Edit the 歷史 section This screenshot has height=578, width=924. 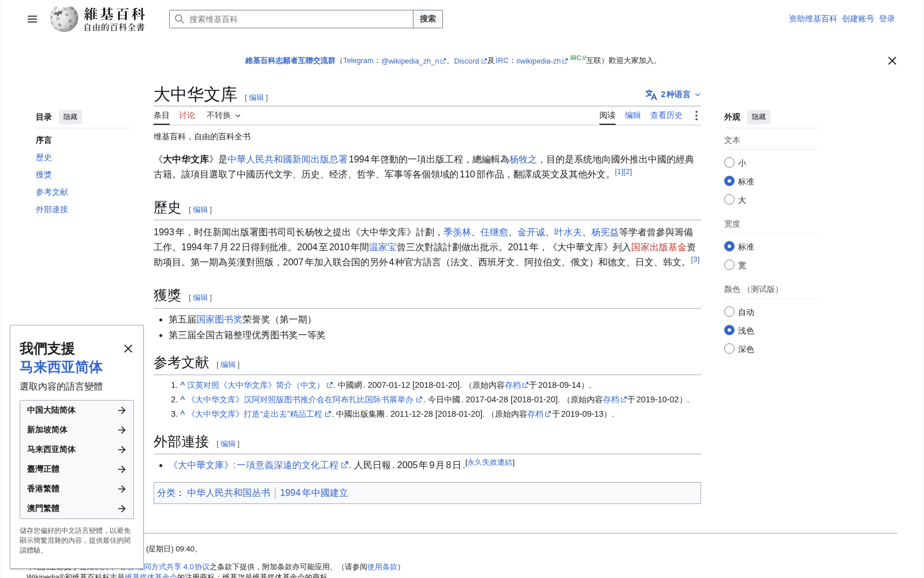click(x=200, y=210)
